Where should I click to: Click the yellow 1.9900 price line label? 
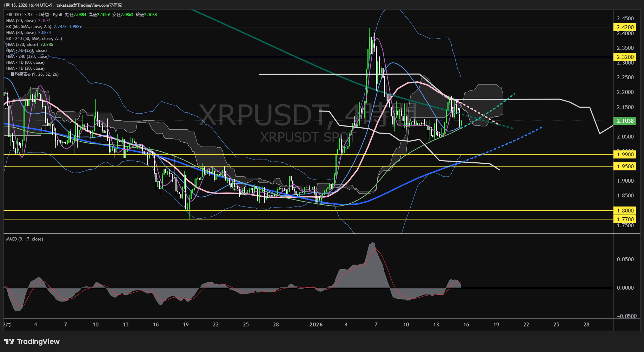click(x=625, y=154)
